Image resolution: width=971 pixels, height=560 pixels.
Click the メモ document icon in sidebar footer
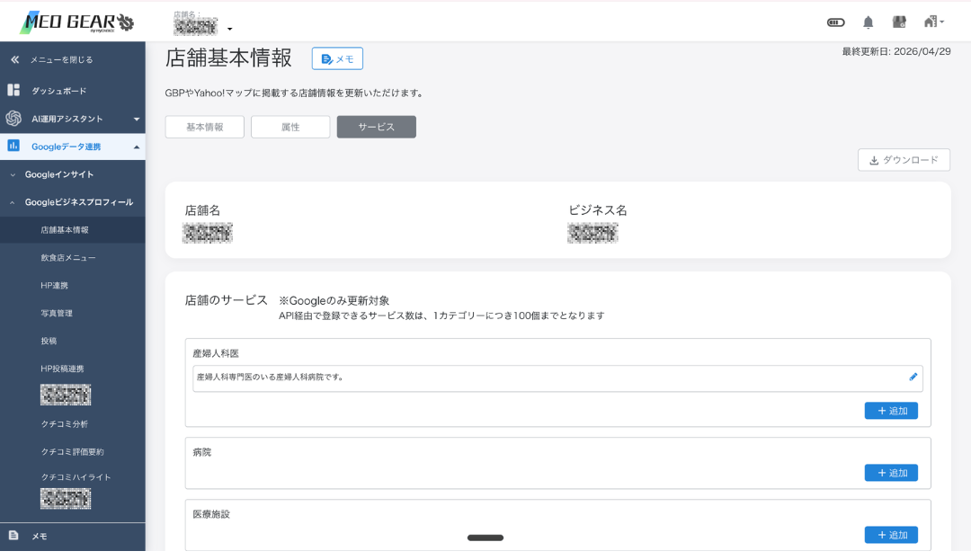tap(13, 535)
